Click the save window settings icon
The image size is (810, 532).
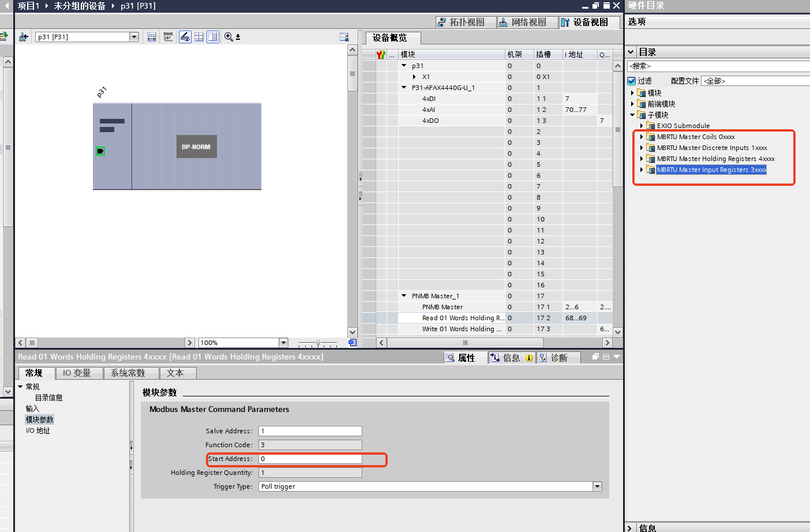344,37
